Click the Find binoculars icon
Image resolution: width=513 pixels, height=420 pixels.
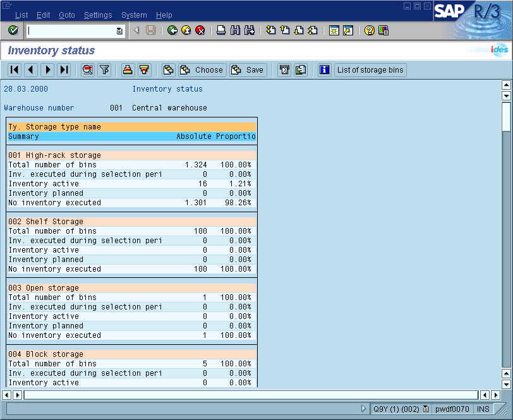tap(235, 30)
